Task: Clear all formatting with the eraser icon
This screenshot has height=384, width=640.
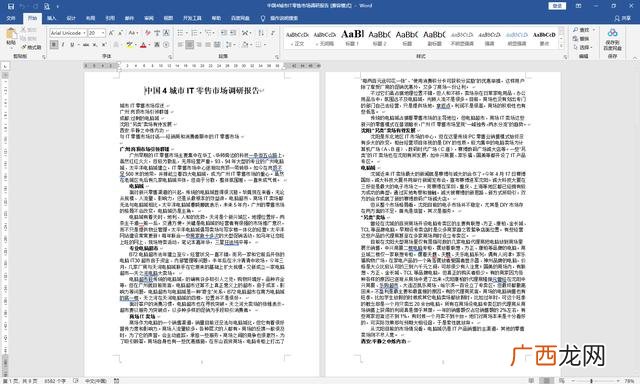Action: 148,33
